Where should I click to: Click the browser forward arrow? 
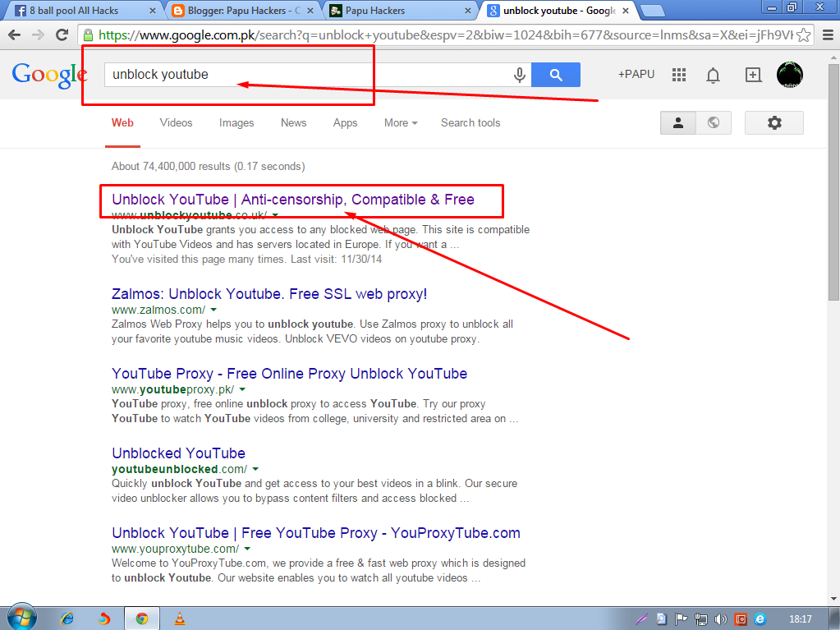coord(38,35)
